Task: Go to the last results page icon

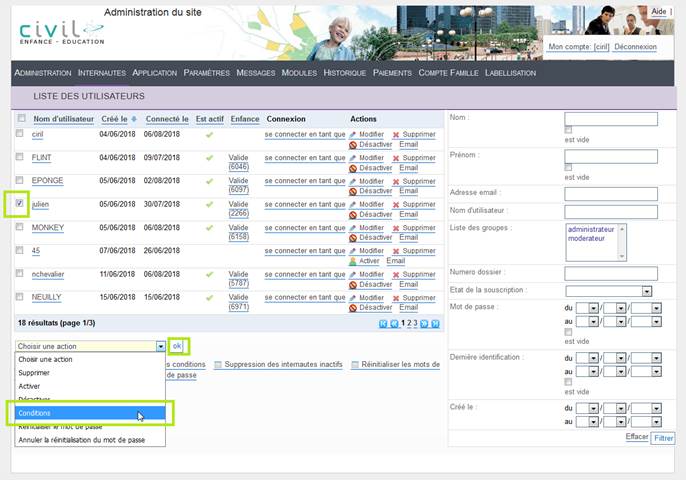Action: 435,324
